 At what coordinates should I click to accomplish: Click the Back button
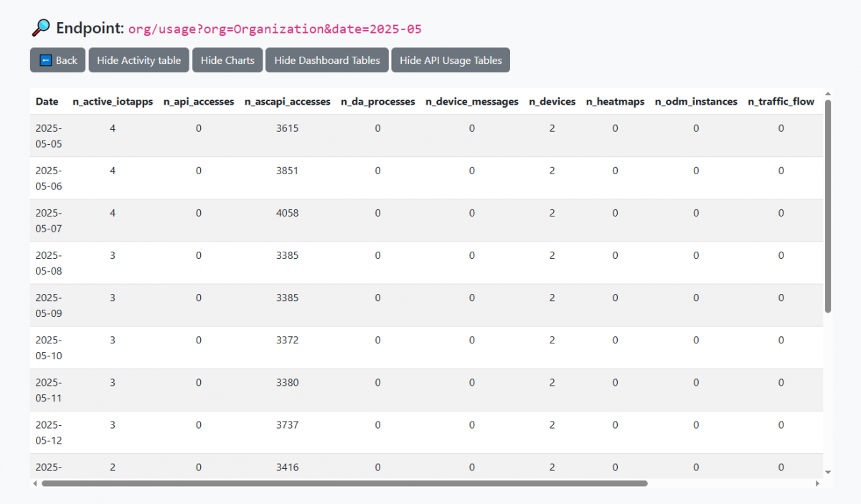(x=57, y=60)
